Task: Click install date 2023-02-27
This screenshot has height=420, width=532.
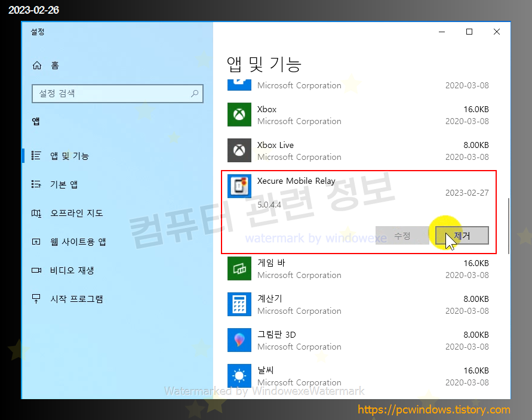Action: pos(467,193)
